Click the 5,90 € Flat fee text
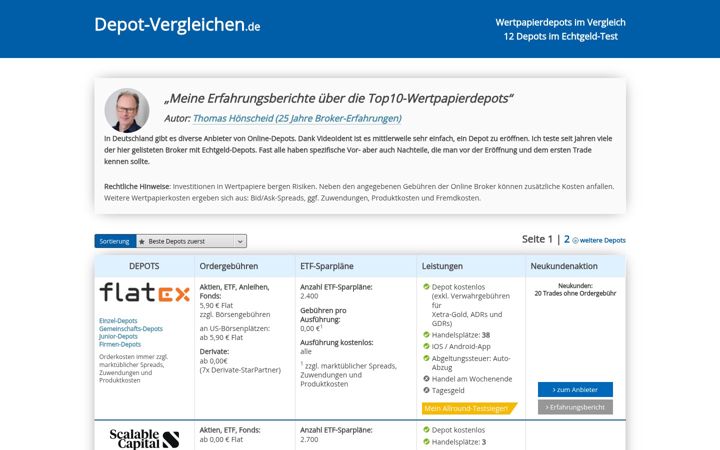This screenshot has height=450, width=720. (216, 305)
